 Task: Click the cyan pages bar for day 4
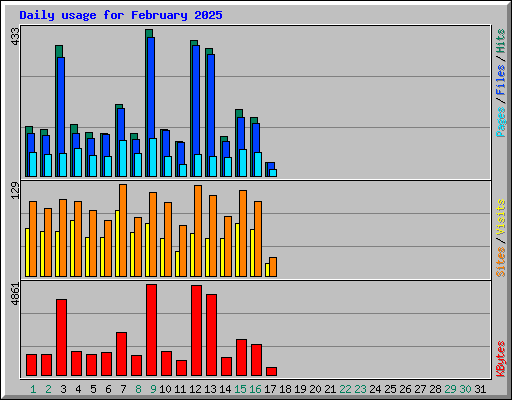[78, 162]
